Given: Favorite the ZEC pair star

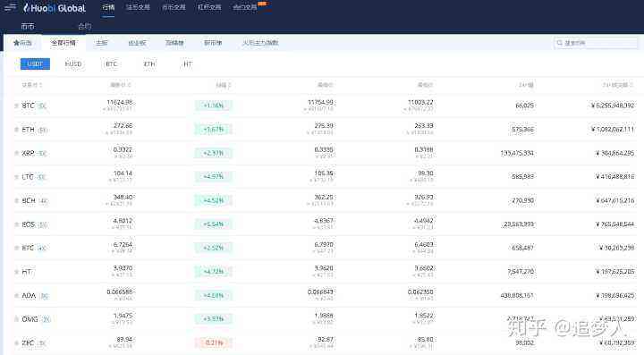Looking at the screenshot, I should tap(16, 342).
